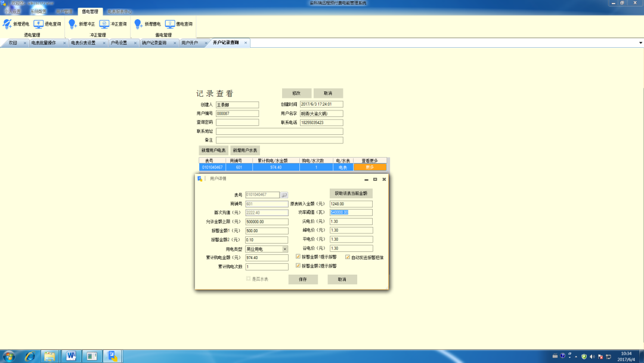Image resolution: width=644 pixels, height=363 pixels.
Task: Click the 新增售电 bulb icon
Action: coord(138,24)
